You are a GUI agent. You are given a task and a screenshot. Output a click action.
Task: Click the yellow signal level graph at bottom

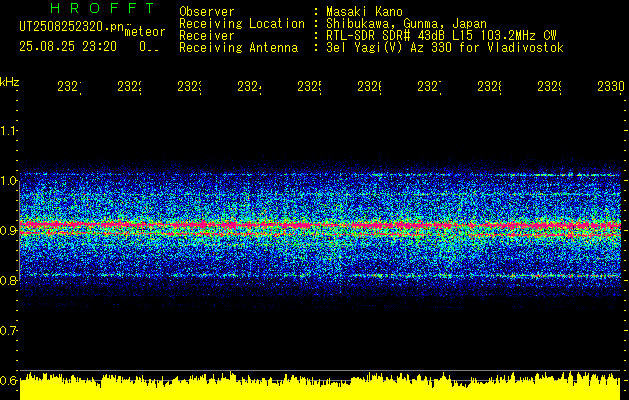coord(320,386)
